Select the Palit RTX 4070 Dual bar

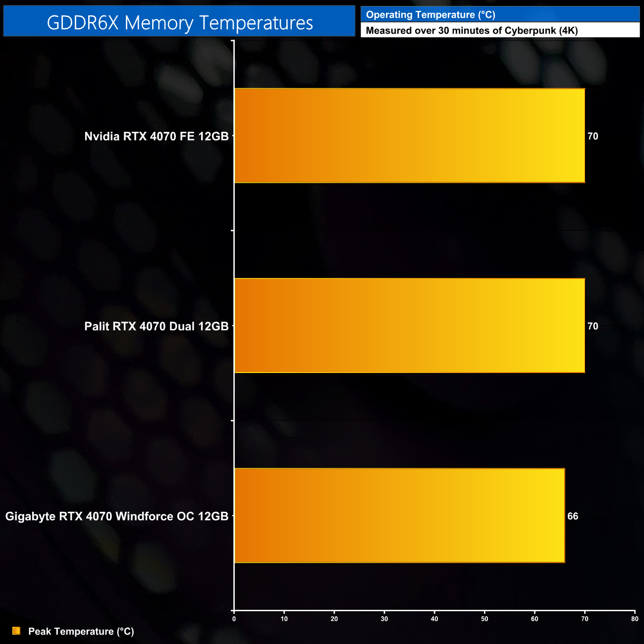click(x=410, y=325)
